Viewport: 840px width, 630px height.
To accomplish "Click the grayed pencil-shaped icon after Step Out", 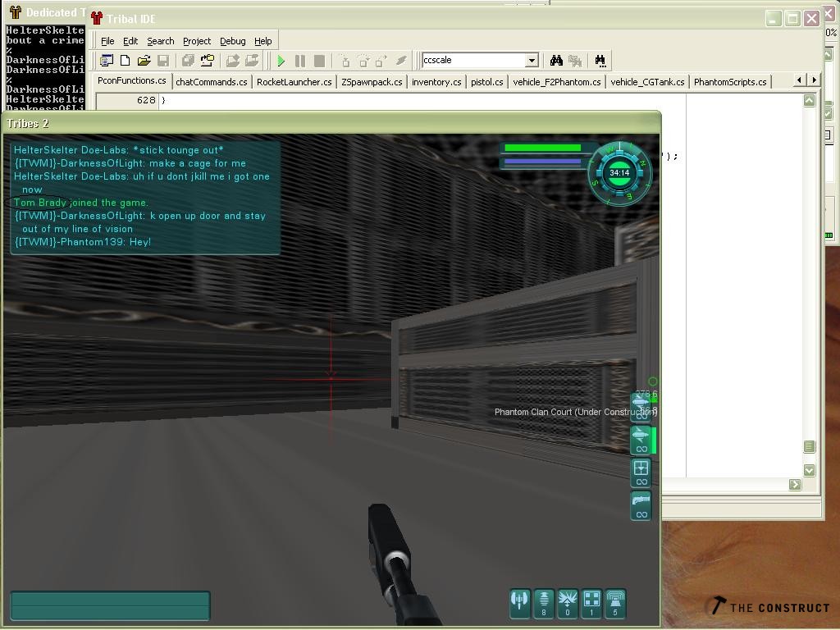I will tap(401, 61).
